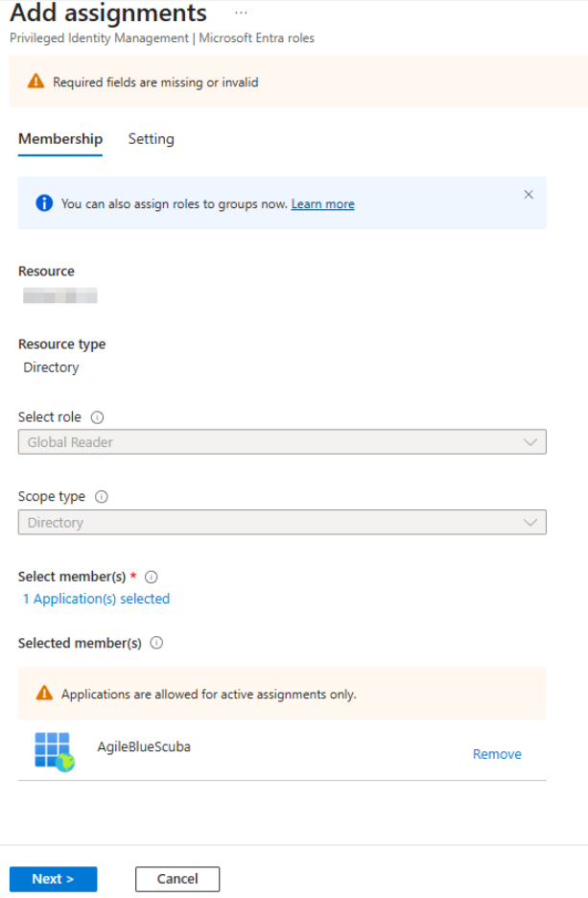
Task: Click the 1 Application(s) selected link
Action: point(96,599)
